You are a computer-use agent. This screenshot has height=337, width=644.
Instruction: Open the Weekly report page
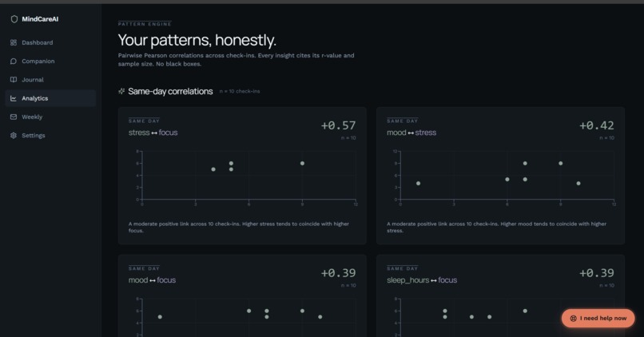point(50,117)
